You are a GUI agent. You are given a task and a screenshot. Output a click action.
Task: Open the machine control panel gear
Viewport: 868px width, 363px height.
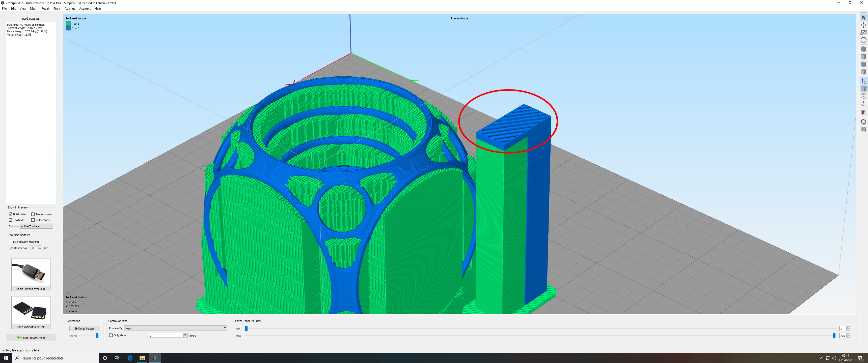pyautogui.click(x=863, y=122)
